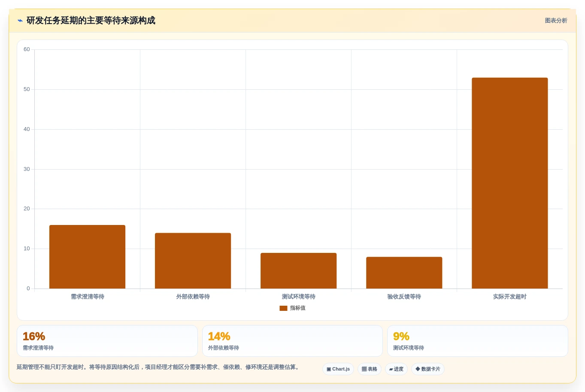Click the 表格 tag chip
The height and width of the screenshot is (392, 585).
[370, 369]
